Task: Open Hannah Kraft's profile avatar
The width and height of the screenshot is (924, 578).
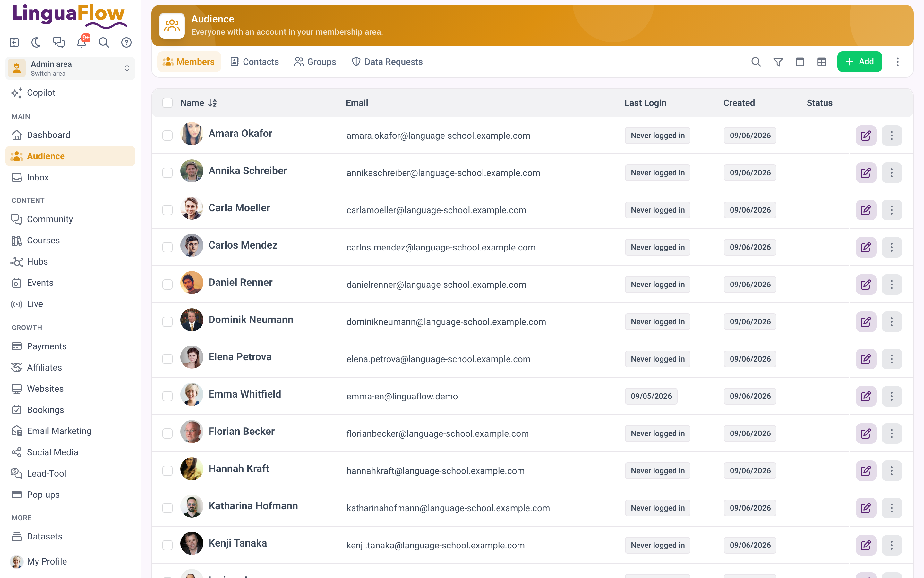Action: click(192, 469)
